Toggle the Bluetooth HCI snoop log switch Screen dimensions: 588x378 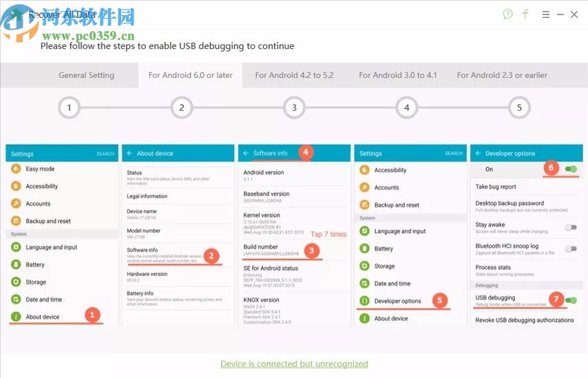(x=571, y=249)
